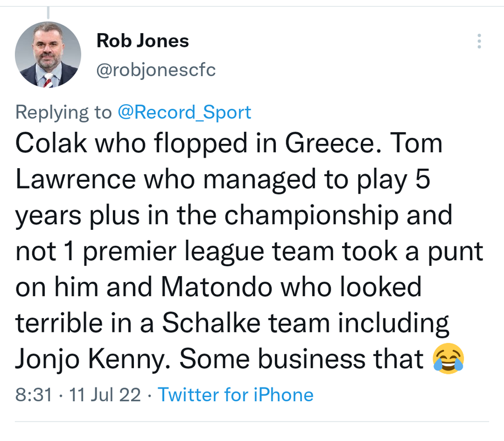The image size is (504, 441).
Task: Click Rob Jones' profile avatar picture
Action: [48, 56]
